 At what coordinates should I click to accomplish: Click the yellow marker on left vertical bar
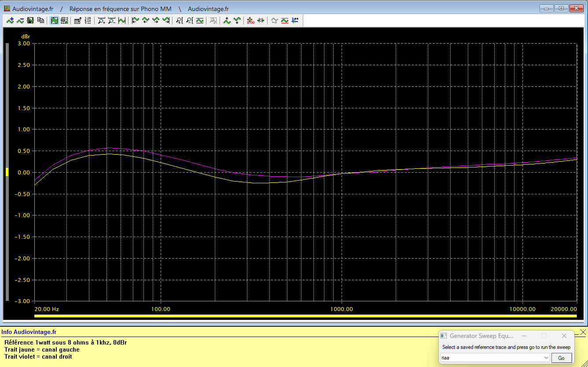[x=7, y=172]
